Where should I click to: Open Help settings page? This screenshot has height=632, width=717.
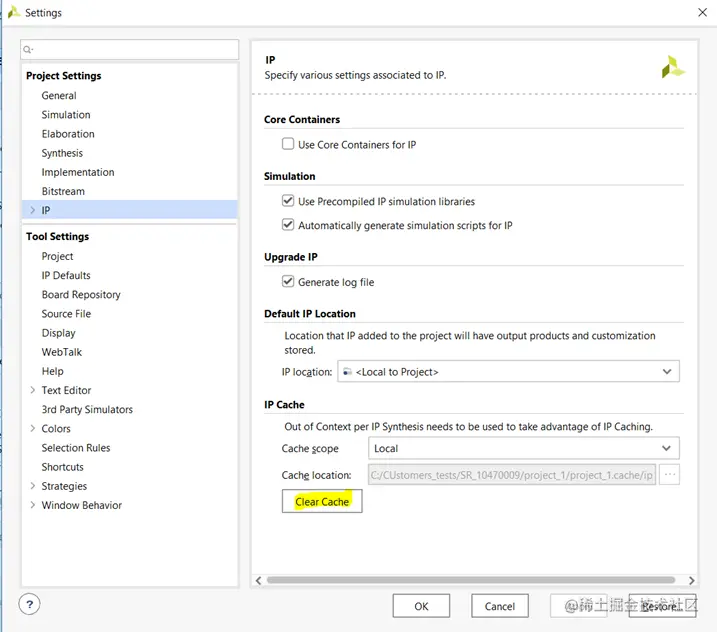53,371
